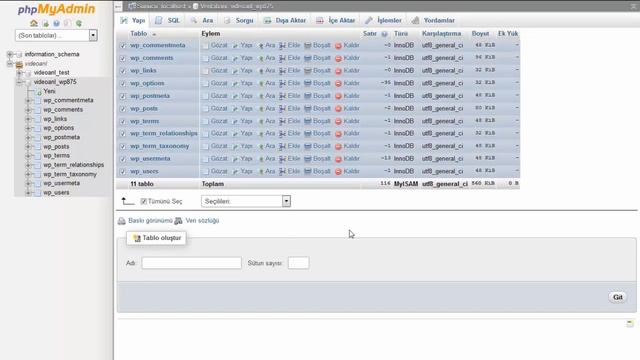Click the phpMyAdmin logo

pos(56,9)
